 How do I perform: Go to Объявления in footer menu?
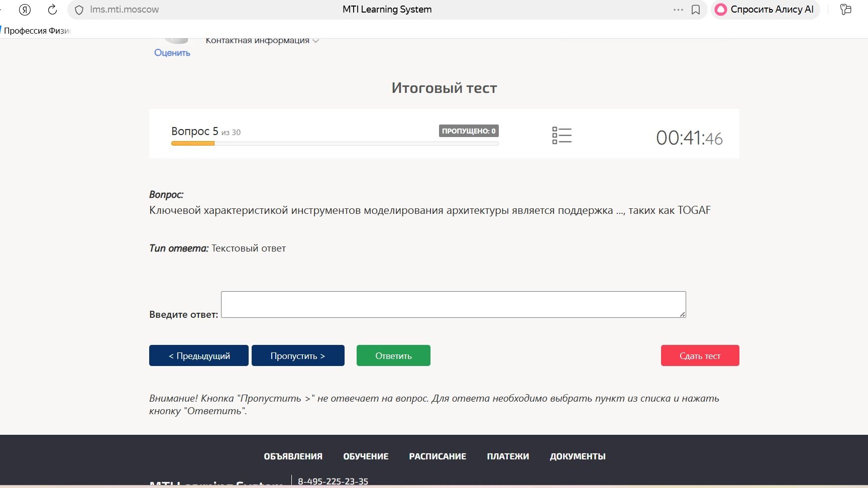293,456
